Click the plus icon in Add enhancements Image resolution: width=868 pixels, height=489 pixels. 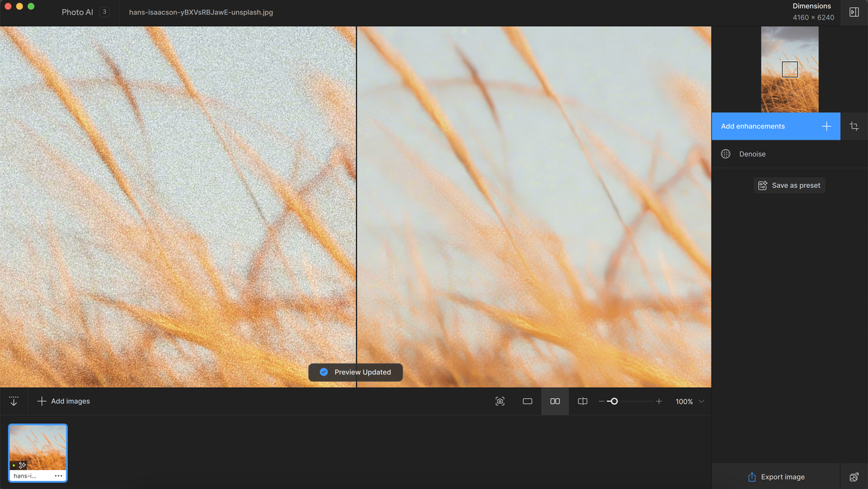[826, 126]
